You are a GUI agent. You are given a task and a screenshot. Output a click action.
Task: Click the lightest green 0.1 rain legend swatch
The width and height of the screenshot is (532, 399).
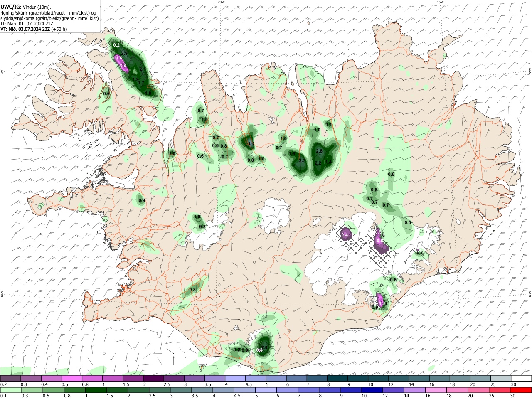pyautogui.click(x=10, y=390)
